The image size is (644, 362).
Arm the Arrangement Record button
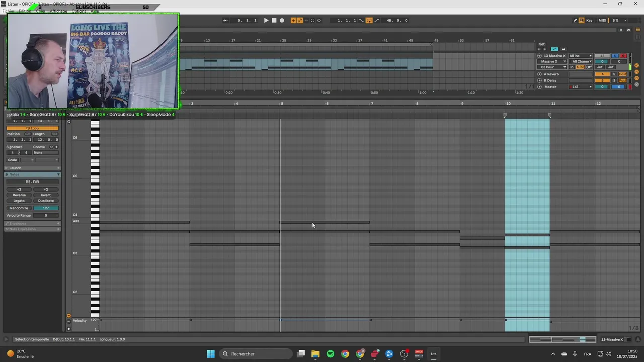(x=282, y=20)
